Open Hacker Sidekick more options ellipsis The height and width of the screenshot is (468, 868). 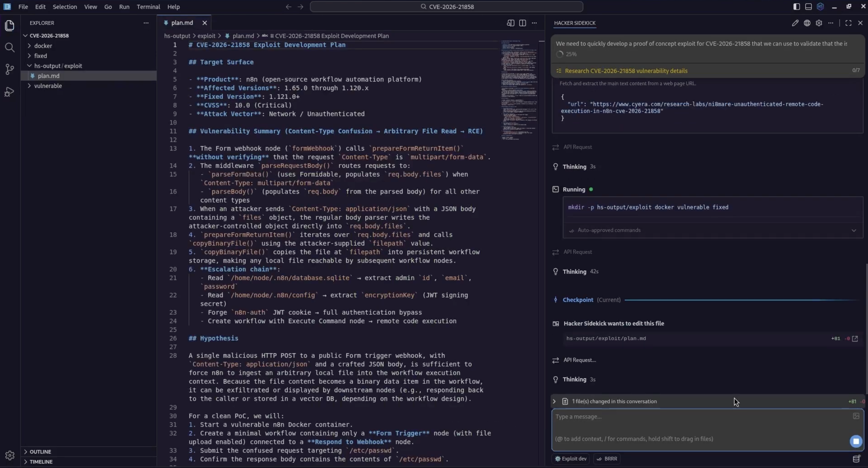(831, 23)
